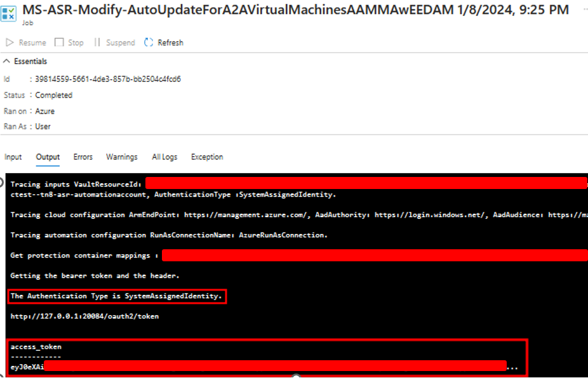Click the runbook job icon beside the title

(x=8, y=13)
